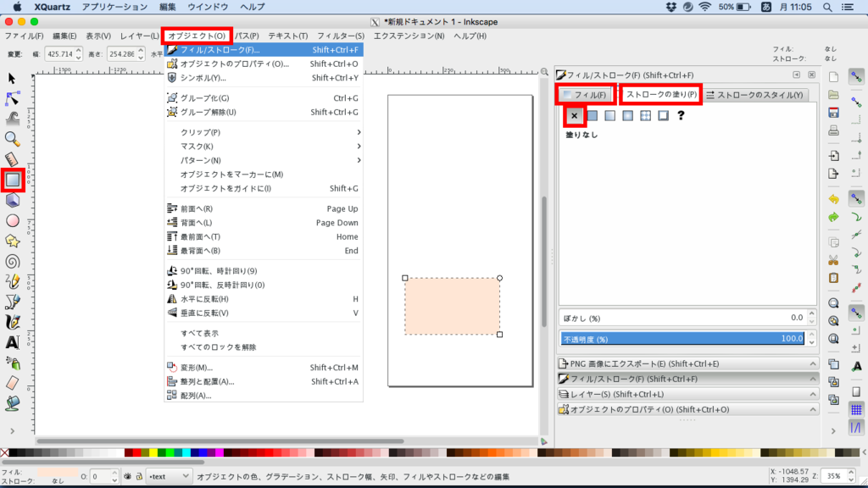
Task: Pick the yellow swatch in the color palette
Action: [153, 452]
